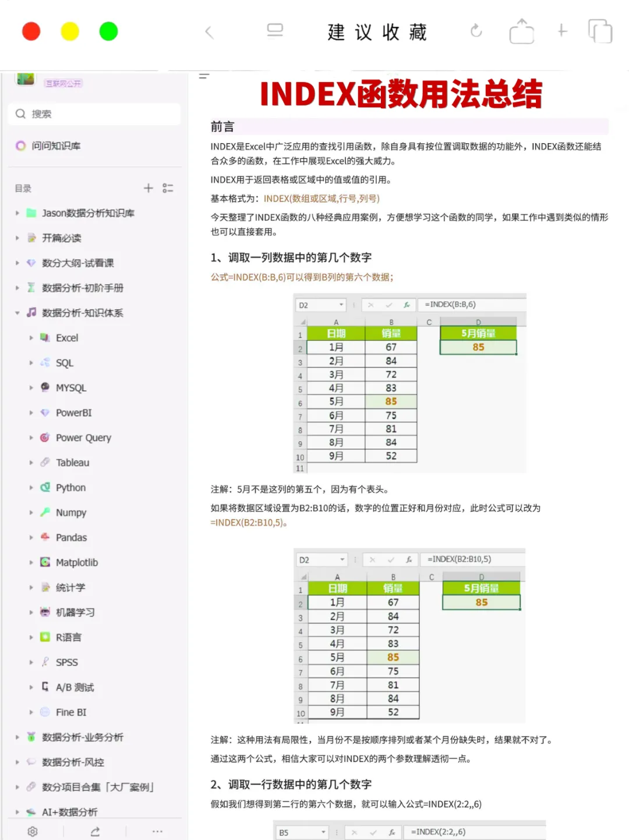Click the list-options icon beside 目录
Viewport: 629px width, 840px height.
pyautogui.click(x=168, y=188)
